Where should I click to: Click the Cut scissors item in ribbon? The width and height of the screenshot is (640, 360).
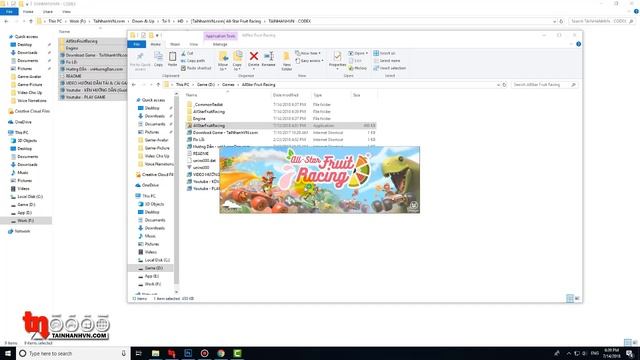tap(187, 53)
